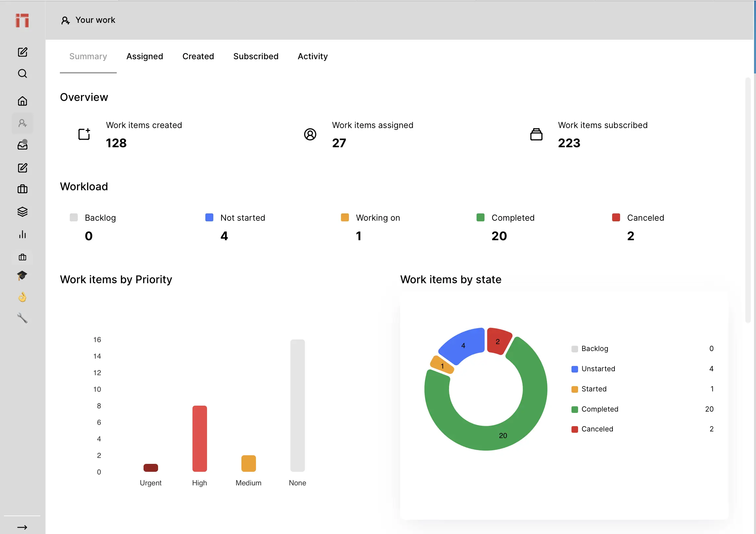The image size is (756, 534).
Task: Select the graduation cap project icon
Action: tap(22, 275)
